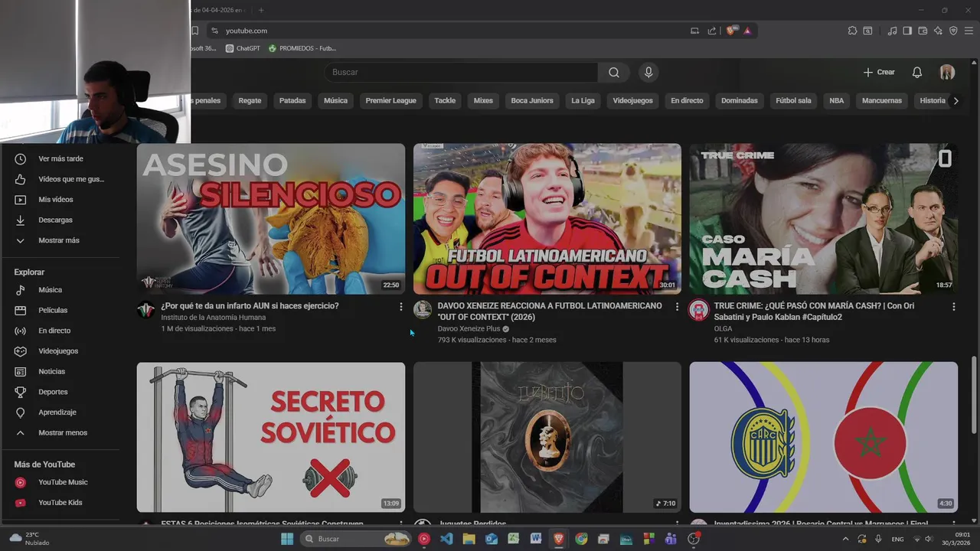Image resolution: width=980 pixels, height=551 pixels.
Task: Select the Tackle filter chip
Action: click(x=445, y=100)
